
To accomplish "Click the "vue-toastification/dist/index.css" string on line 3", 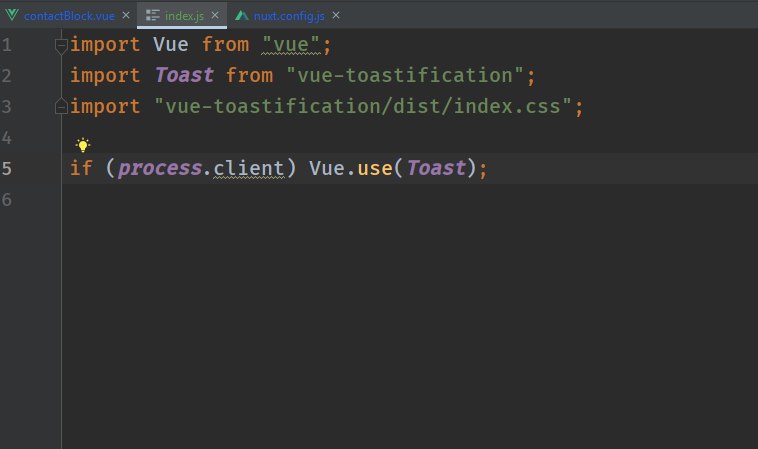I will pos(363,106).
